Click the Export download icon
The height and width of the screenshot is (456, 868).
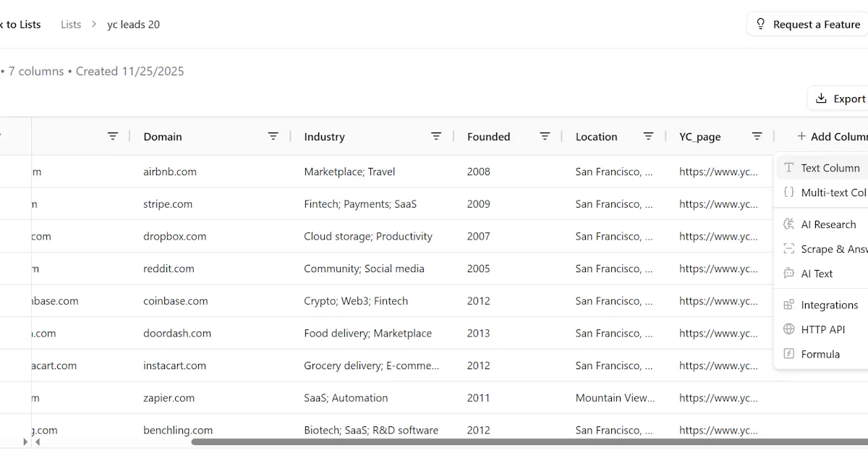[821, 98]
